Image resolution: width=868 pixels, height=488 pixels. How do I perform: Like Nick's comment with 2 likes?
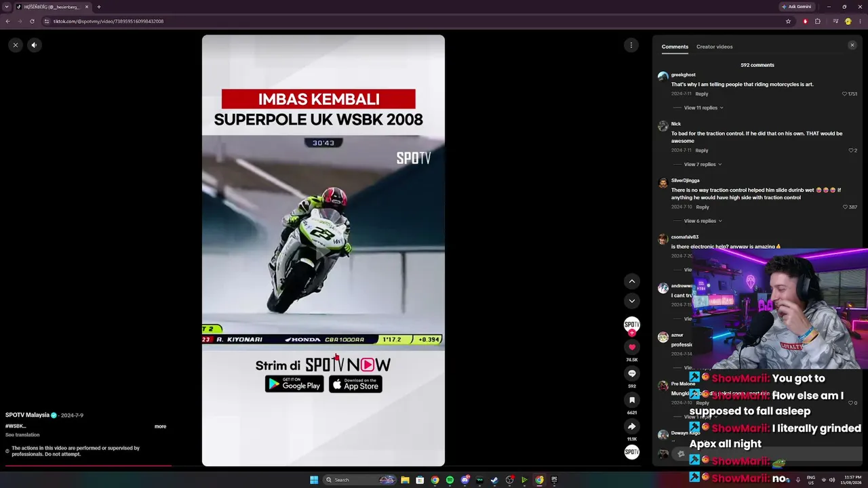852,150
